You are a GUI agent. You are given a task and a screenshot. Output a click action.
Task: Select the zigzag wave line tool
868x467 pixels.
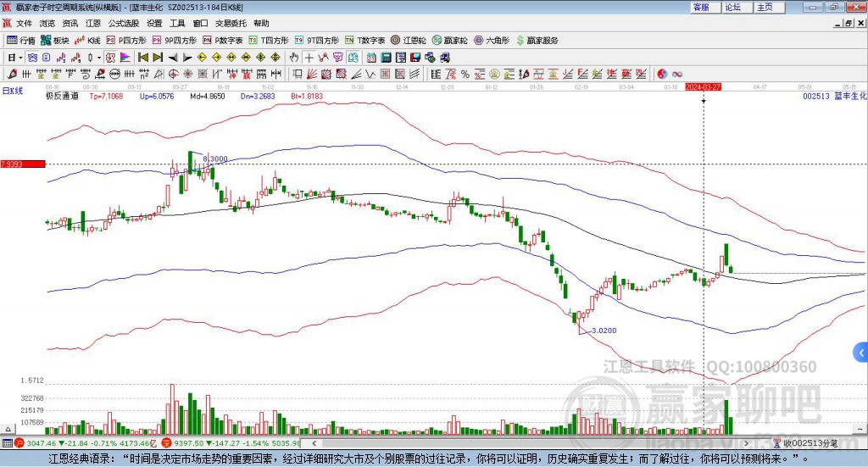370,74
